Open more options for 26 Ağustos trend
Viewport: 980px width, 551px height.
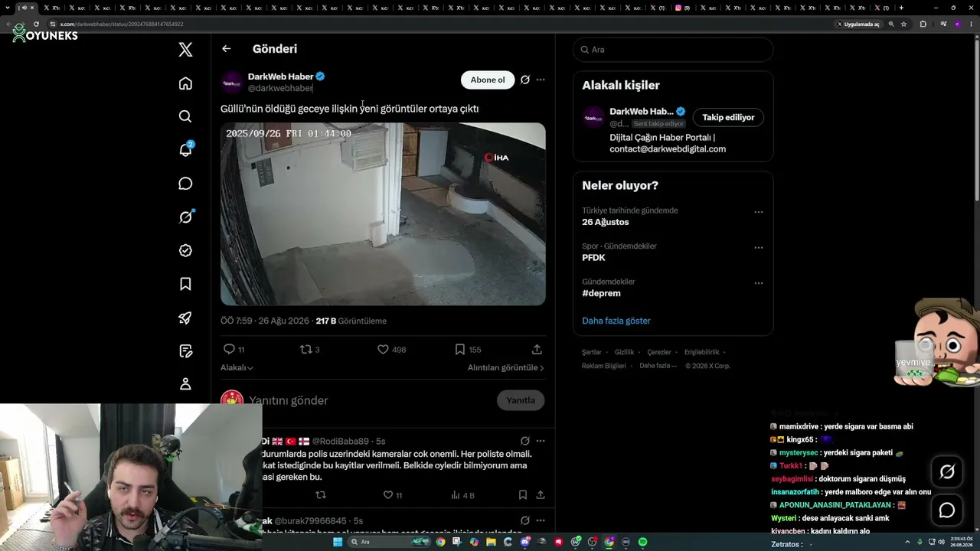pyautogui.click(x=759, y=212)
